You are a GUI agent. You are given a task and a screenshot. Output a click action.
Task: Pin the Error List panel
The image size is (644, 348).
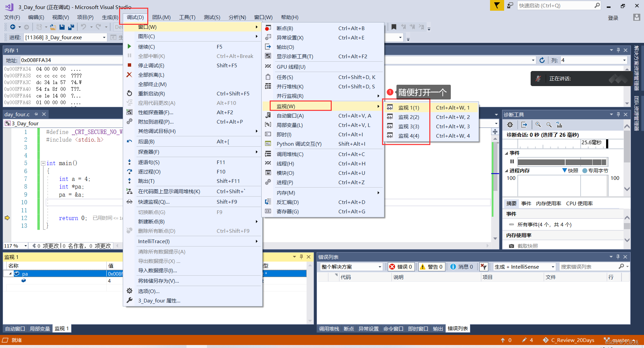point(618,257)
